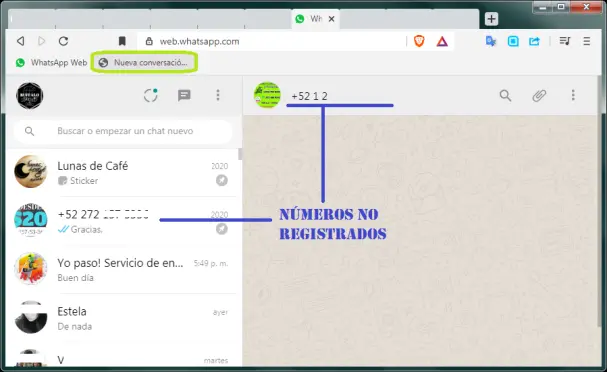Click Estela's profile picture

(x=31, y=317)
